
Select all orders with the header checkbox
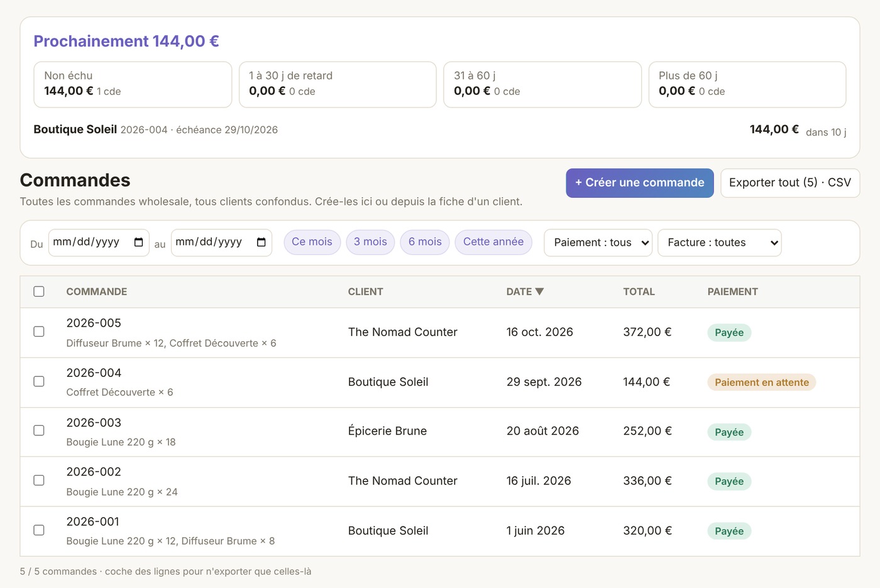coord(39,291)
